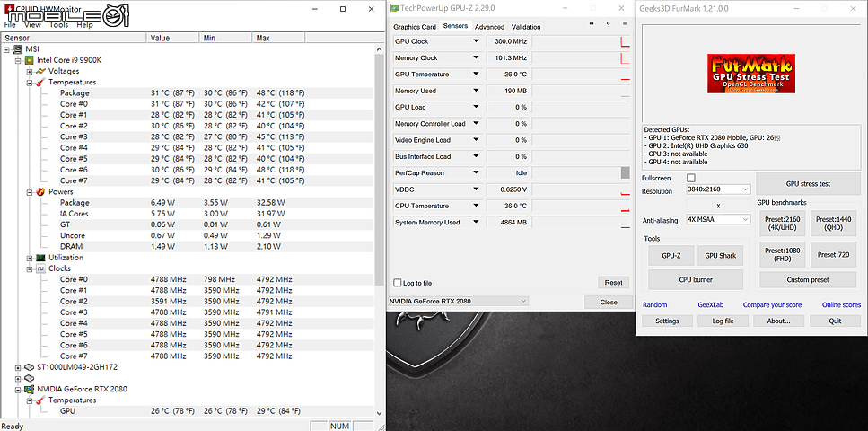Click the Clocks waveform icon
868x431 pixels.
click(x=41, y=268)
